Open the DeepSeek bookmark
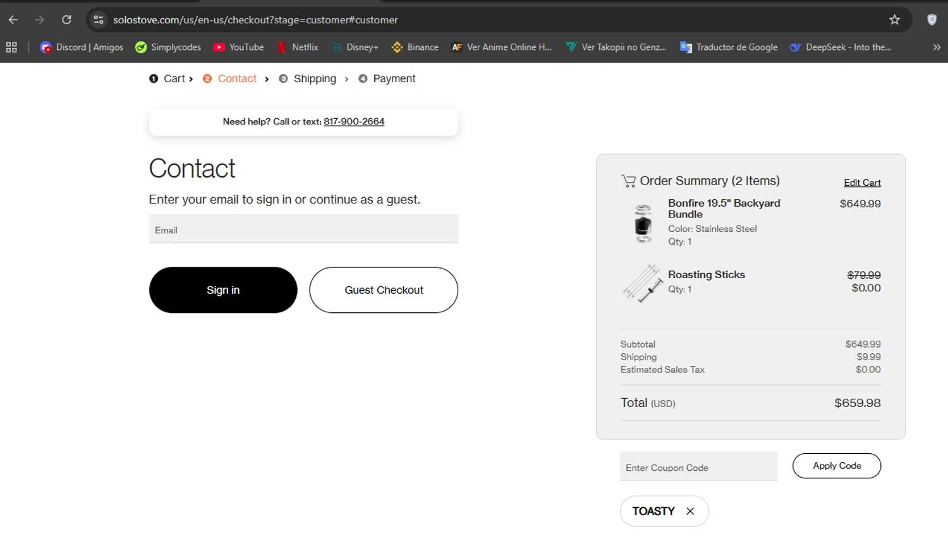This screenshot has height=560, width=948. [x=841, y=47]
